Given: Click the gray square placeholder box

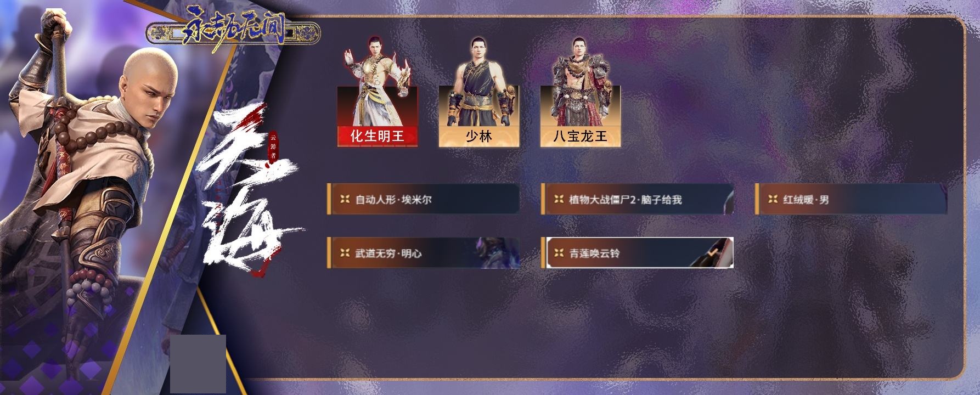Looking at the screenshot, I should (x=198, y=364).
